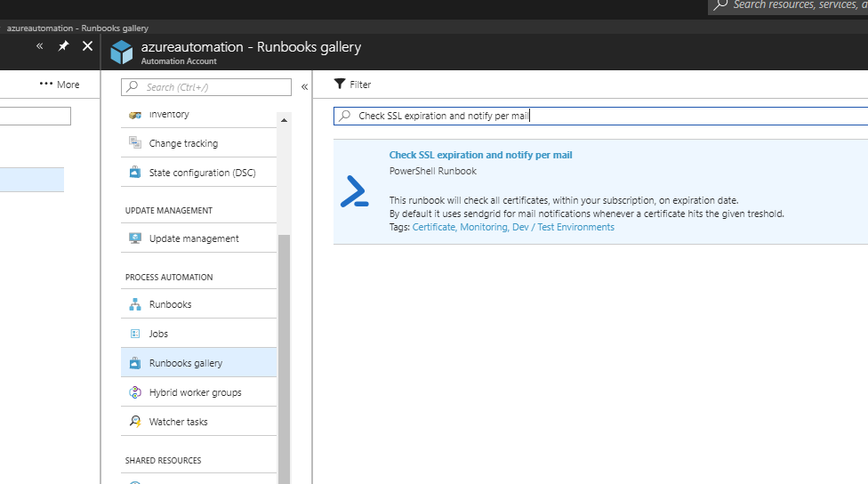868x484 pixels.
Task: Click the Dev / Test Environments tag
Action: (563, 227)
